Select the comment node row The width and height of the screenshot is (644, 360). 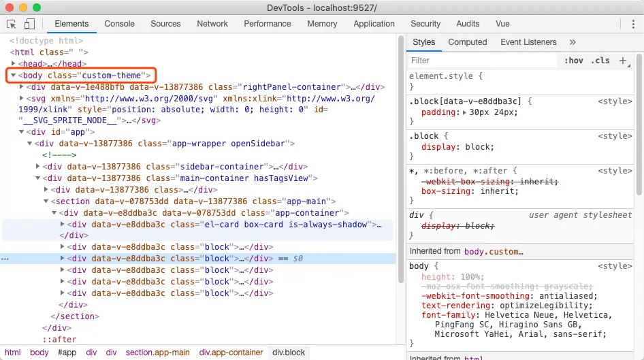click(59, 154)
